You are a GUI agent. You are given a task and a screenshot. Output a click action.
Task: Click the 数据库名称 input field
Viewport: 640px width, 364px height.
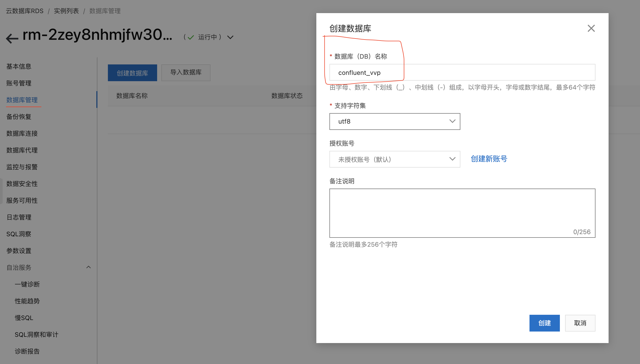[x=462, y=73]
